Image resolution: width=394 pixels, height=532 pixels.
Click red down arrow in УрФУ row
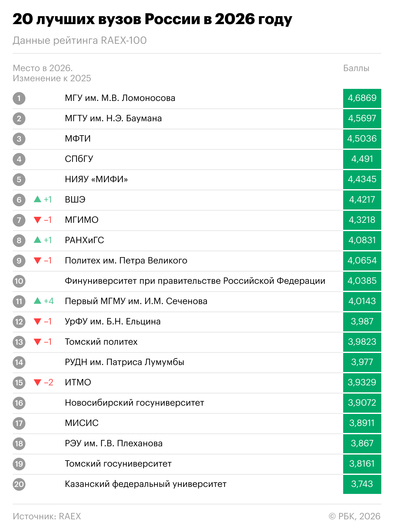pos(37,322)
